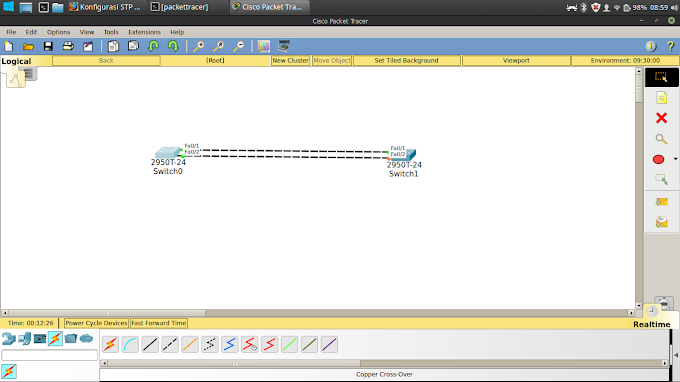Click the Power Cycle Devices button

coord(96,323)
